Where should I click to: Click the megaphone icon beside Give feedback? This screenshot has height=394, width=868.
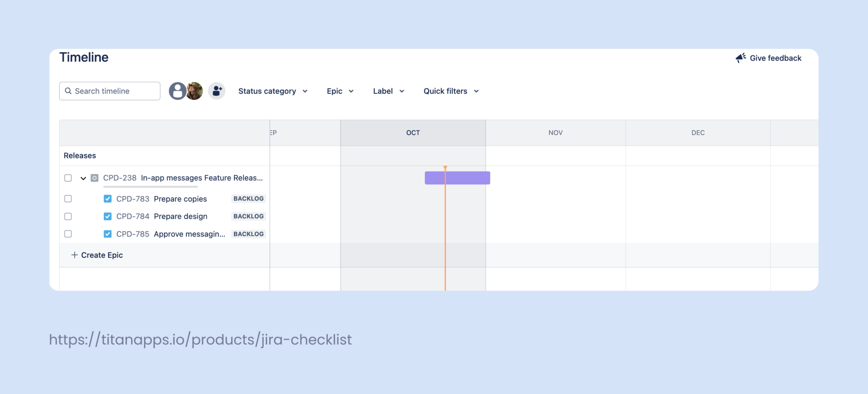pyautogui.click(x=740, y=58)
